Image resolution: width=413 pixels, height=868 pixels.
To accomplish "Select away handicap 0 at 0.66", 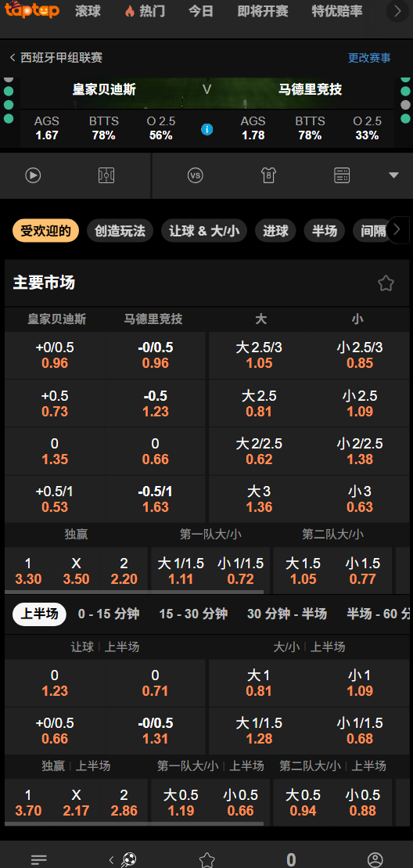I will [x=156, y=451].
